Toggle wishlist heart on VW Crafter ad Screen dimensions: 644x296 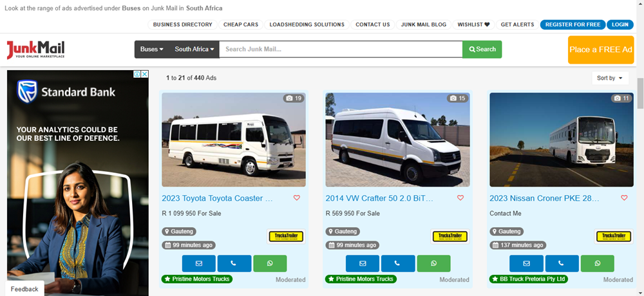click(460, 198)
